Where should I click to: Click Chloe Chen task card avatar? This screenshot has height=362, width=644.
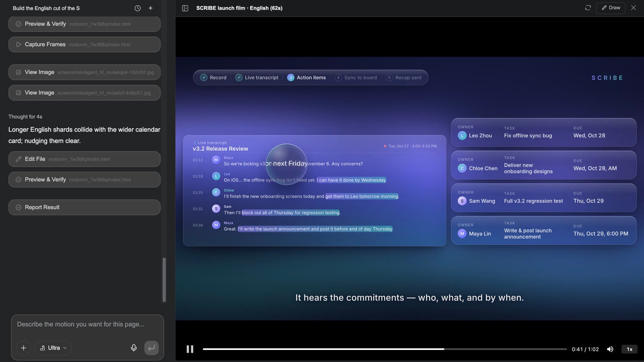tap(462, 168)
